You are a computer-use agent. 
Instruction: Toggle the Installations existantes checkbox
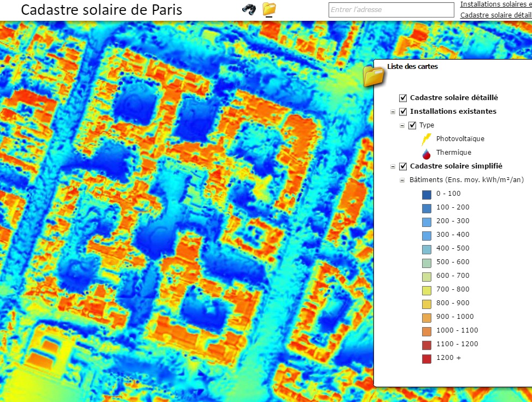click(x=403, y=112)
